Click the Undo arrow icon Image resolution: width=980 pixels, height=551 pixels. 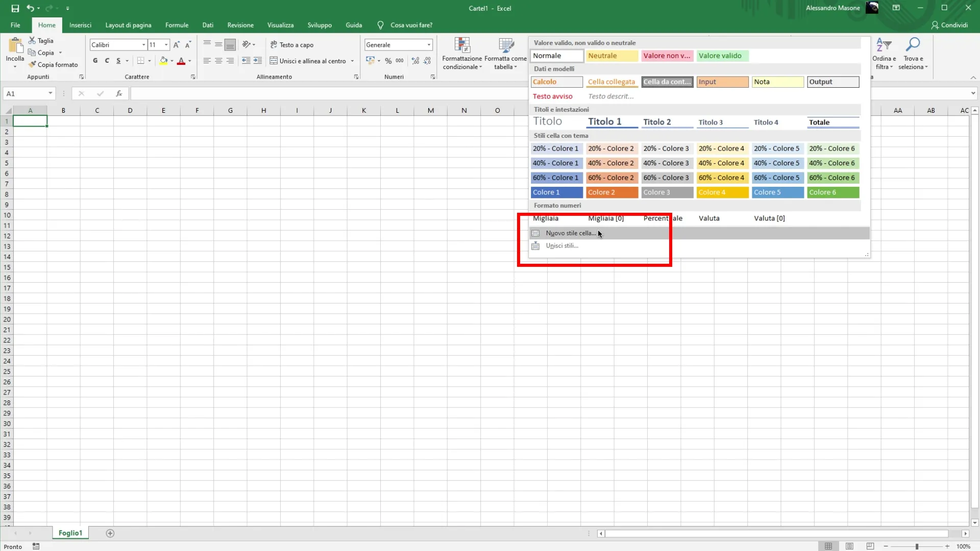click(x=30, y=8)
